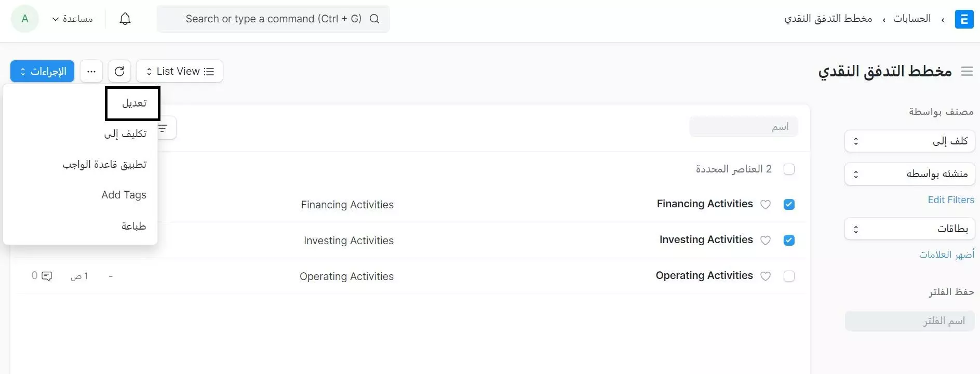Open the كلف إلى filter dropdown

910,141
